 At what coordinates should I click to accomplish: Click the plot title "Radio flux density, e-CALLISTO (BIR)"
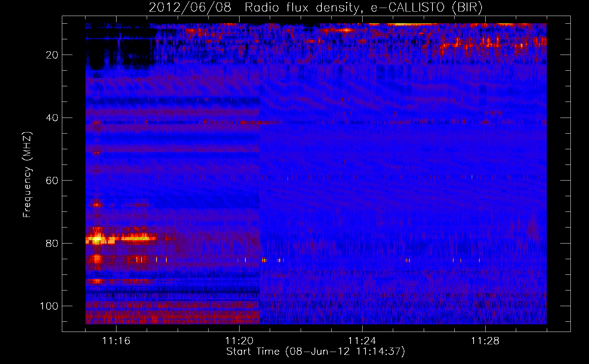point(363,8)
